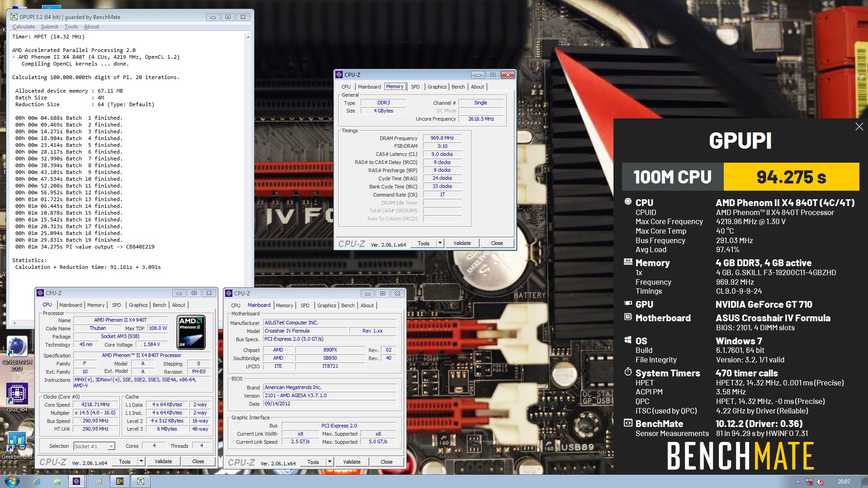Click the taskbar clock showing 20:07
Image resolution: width=868 pixels, height=488 pixels.
844,482
